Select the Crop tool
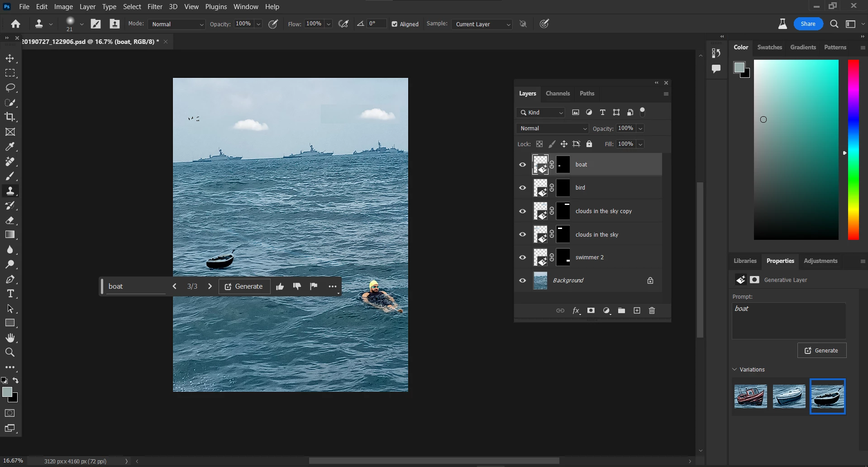The image size is (868, 467). tap(10, 117)
